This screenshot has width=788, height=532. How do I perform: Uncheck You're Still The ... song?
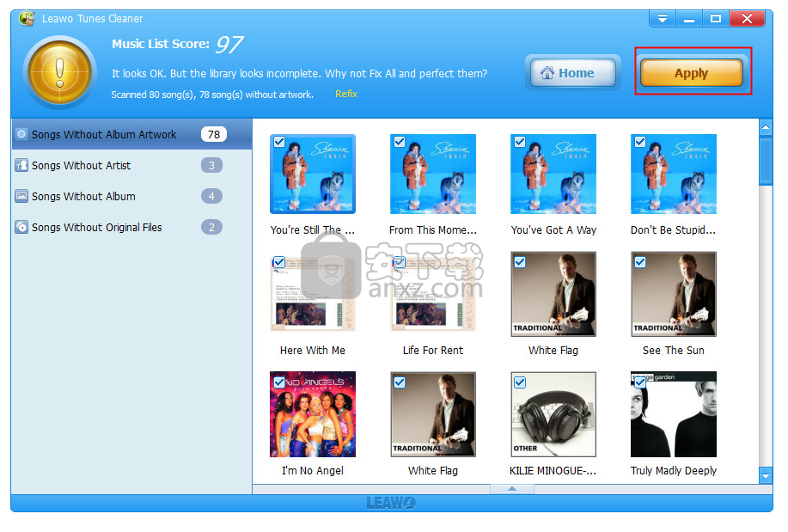click(x=279, y=143)
